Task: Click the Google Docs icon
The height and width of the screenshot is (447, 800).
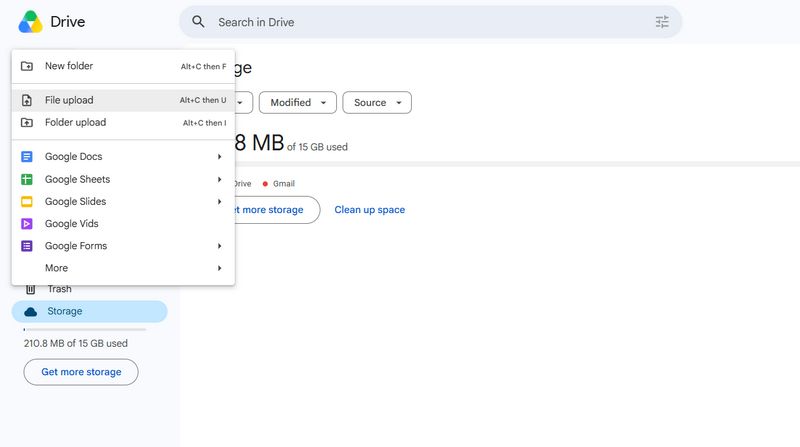Action: tap(27, 157)
